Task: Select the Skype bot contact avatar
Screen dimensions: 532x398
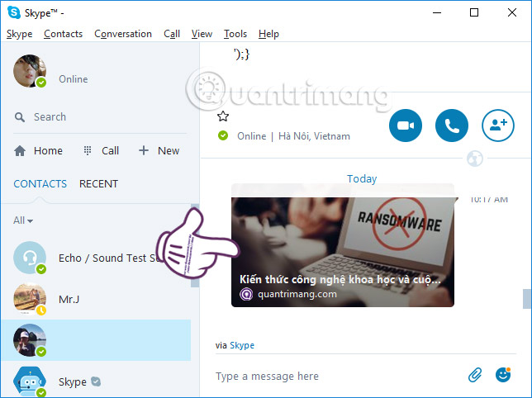Action: point(30,381)
